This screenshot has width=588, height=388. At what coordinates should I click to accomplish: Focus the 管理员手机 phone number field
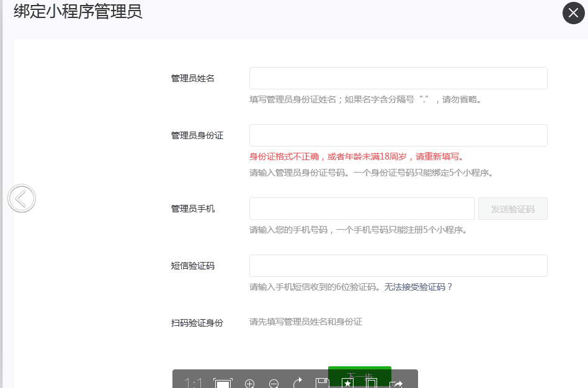coord(362,209)
